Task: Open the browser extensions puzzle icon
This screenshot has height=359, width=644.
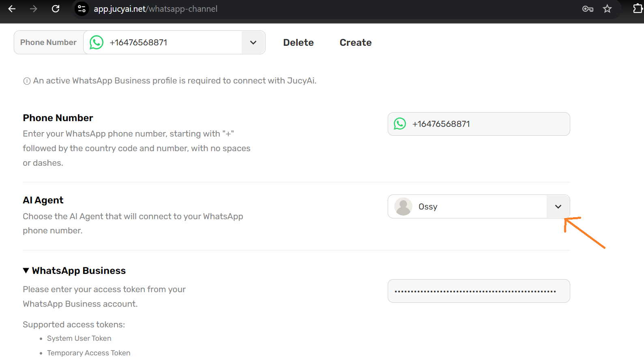Action: pos(638,9)
